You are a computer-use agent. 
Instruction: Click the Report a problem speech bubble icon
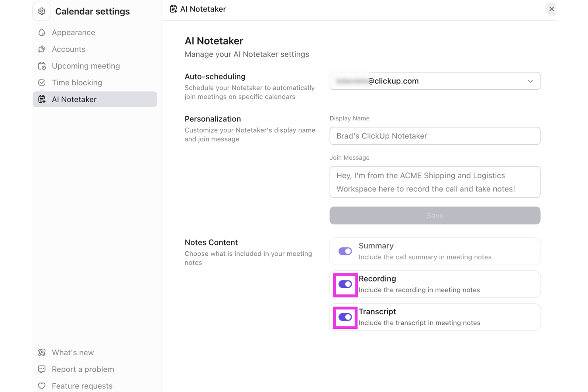coord(42,369)
